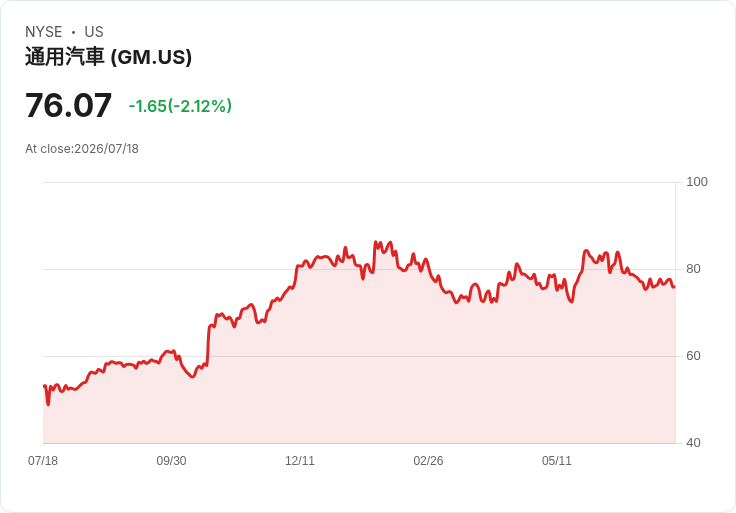Click the stock title 通用汽車 (GM.US)

point(108,57)
